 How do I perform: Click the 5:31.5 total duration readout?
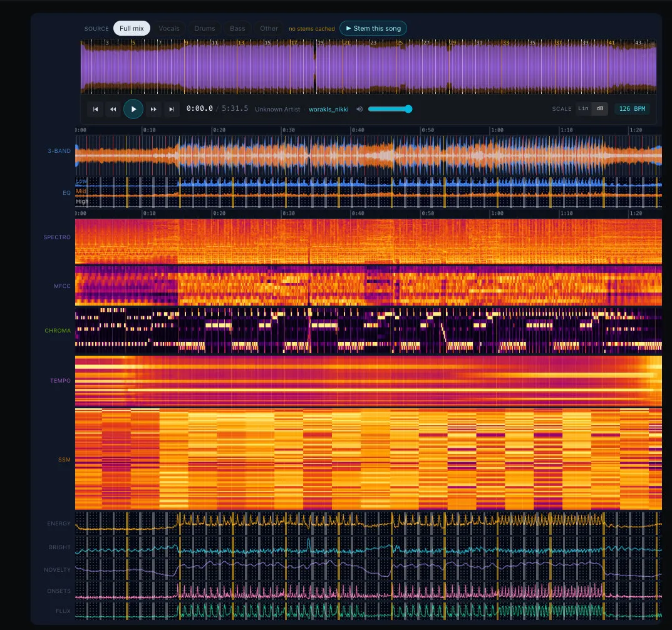point(235,108)
